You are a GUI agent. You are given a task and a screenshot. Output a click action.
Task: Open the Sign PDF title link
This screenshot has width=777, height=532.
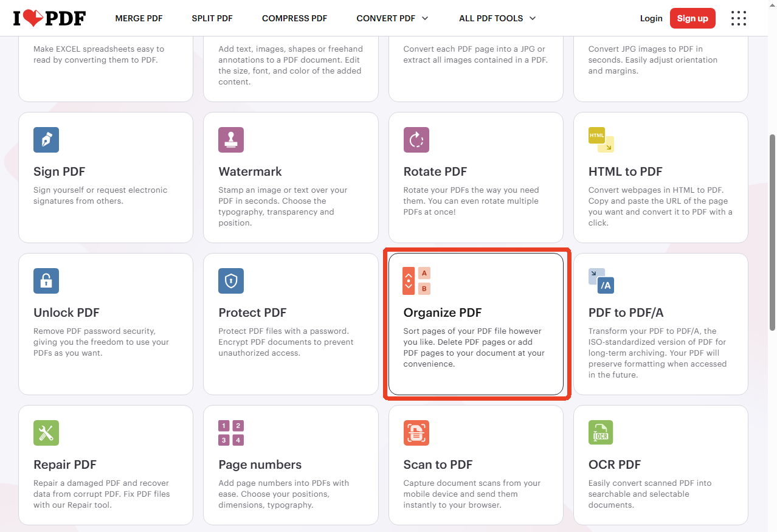[60, 171]
